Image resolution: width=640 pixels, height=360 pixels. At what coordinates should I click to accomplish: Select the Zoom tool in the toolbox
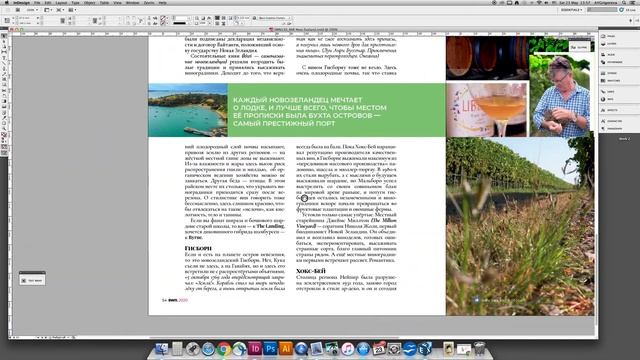[4, 128]
